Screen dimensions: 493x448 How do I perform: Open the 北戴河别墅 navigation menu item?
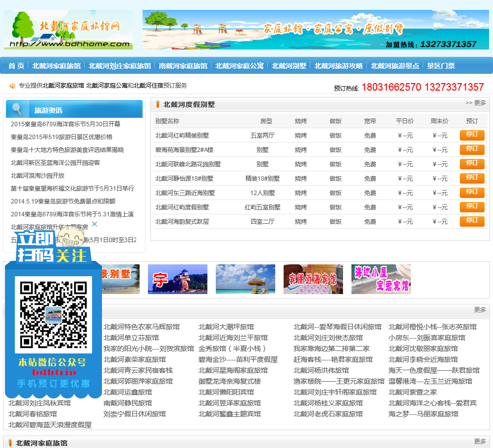point(289,66)
